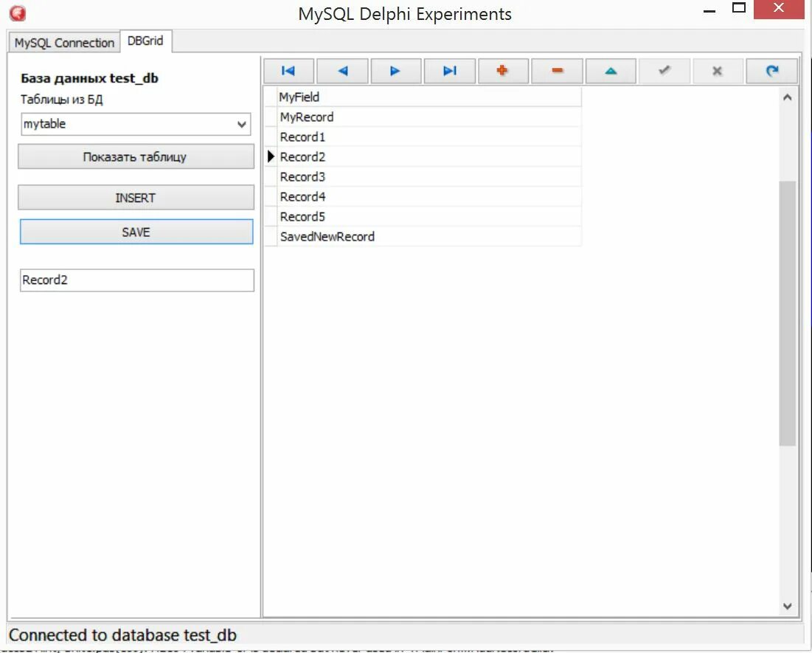The image size is (812, 653).
Task: Click the Таблицы из БД label
Action: click(62, 100)
